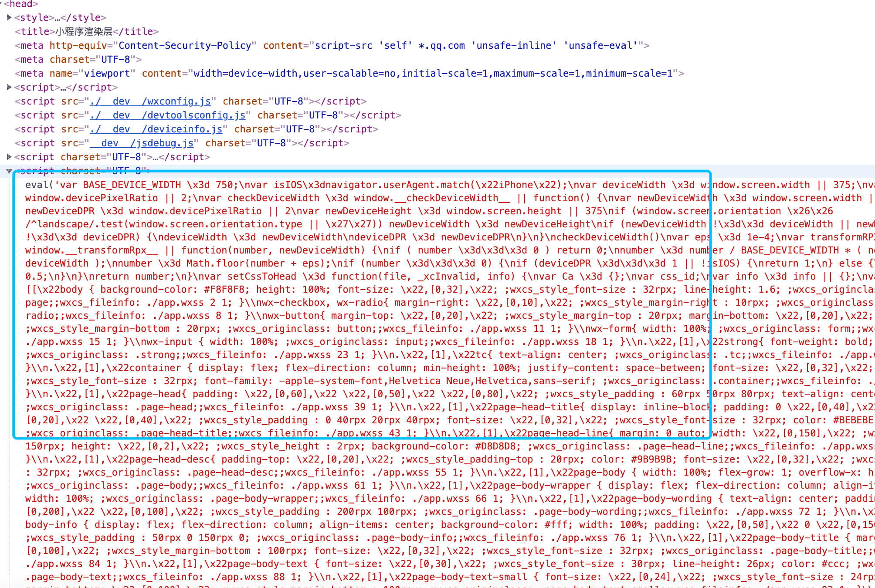The image size is (875, 588).
Task: Select the meta charset UTF-8 row
Action: tap(78, 60)
